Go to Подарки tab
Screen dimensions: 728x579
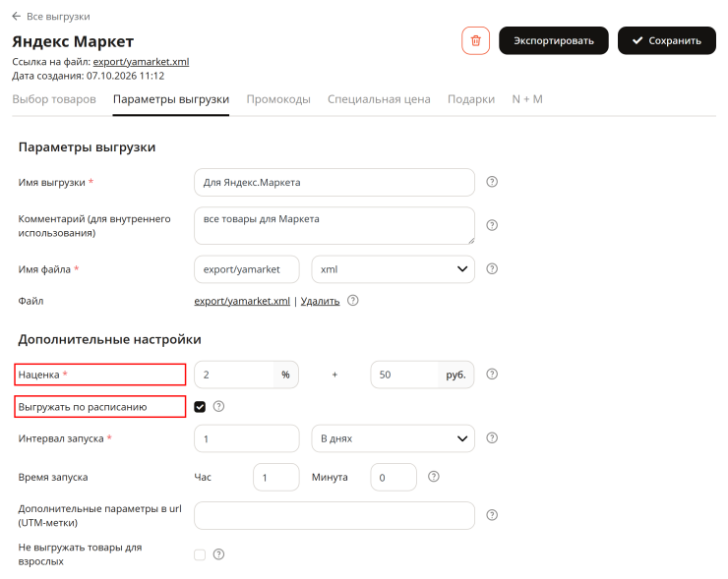click(x=471, y=99)
